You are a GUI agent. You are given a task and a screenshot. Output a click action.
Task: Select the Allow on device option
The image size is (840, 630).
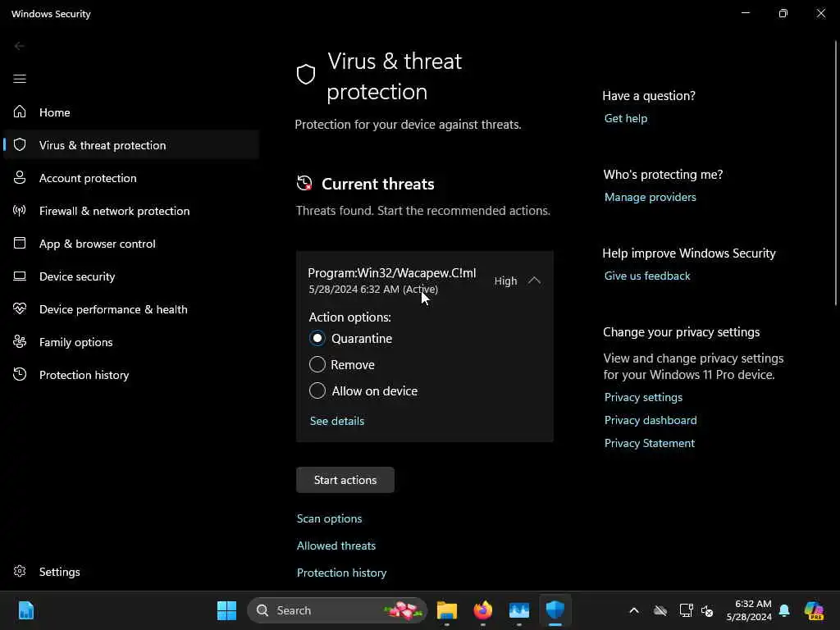coord(317,390)
